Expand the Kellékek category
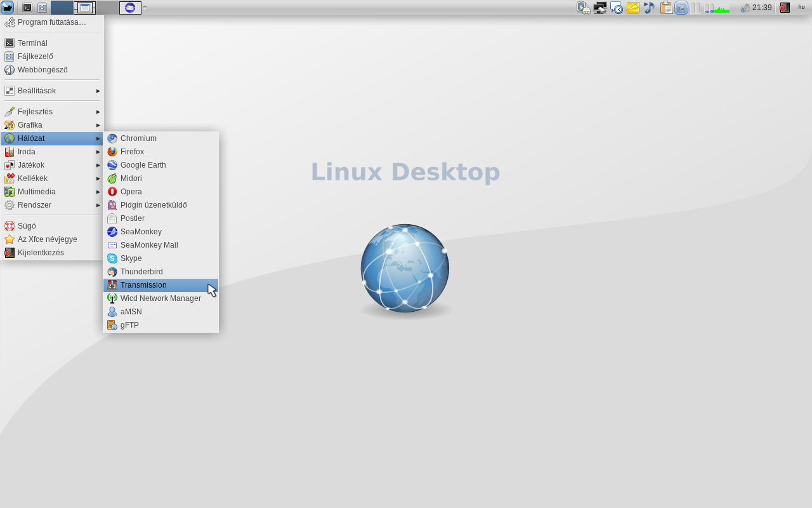This screenshot has height=508, width=812. 52,178
